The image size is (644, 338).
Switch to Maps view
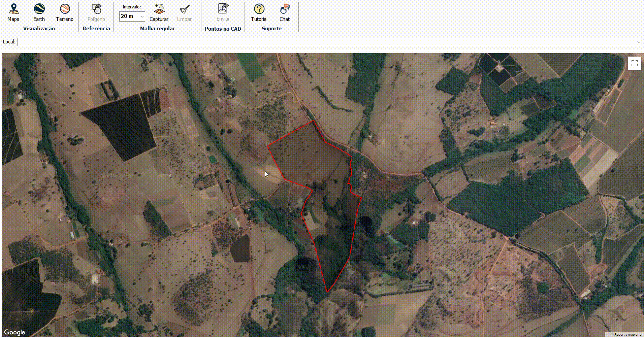(13, 12)
